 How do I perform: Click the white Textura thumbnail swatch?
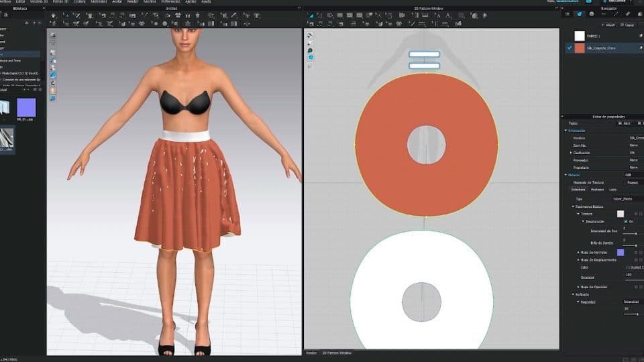pyautogui.click(x=621, y=214)
